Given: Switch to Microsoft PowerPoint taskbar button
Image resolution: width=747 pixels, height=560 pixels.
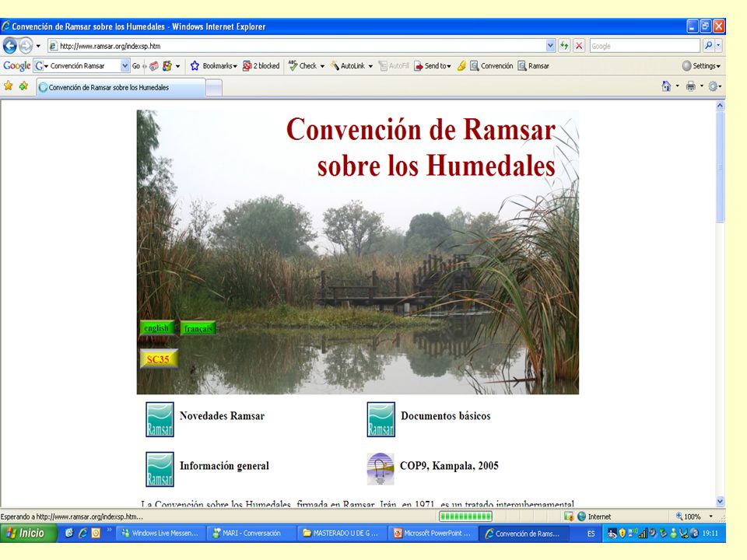Looking at the screenshot, I should pos(433,534).
